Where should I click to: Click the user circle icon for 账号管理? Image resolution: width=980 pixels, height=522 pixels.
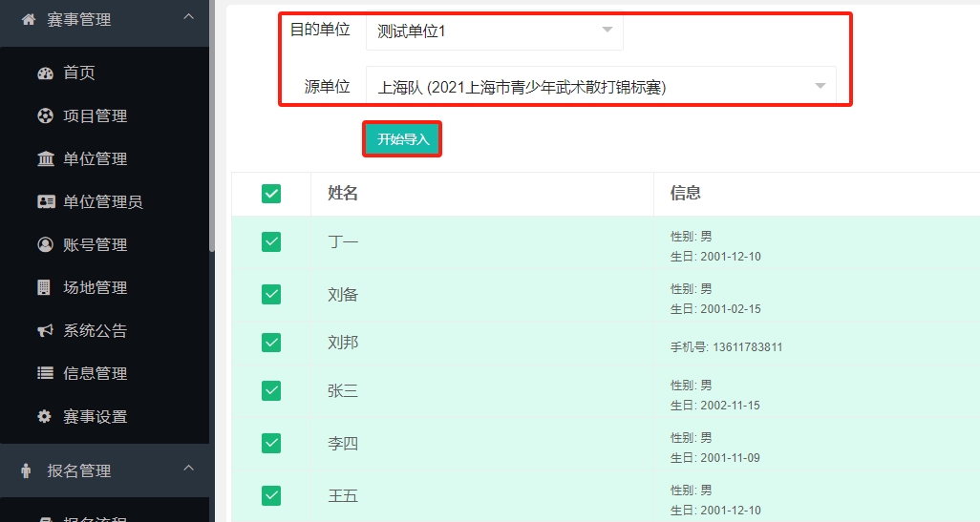[x=45, y=245]
